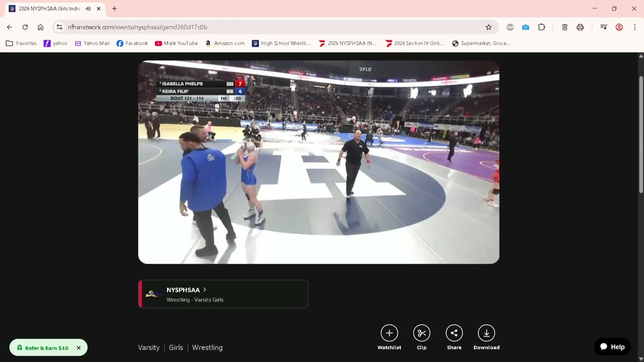Click the page vertical scrollbar
Viewport: 644px width, 362px height.
[641, 134]
